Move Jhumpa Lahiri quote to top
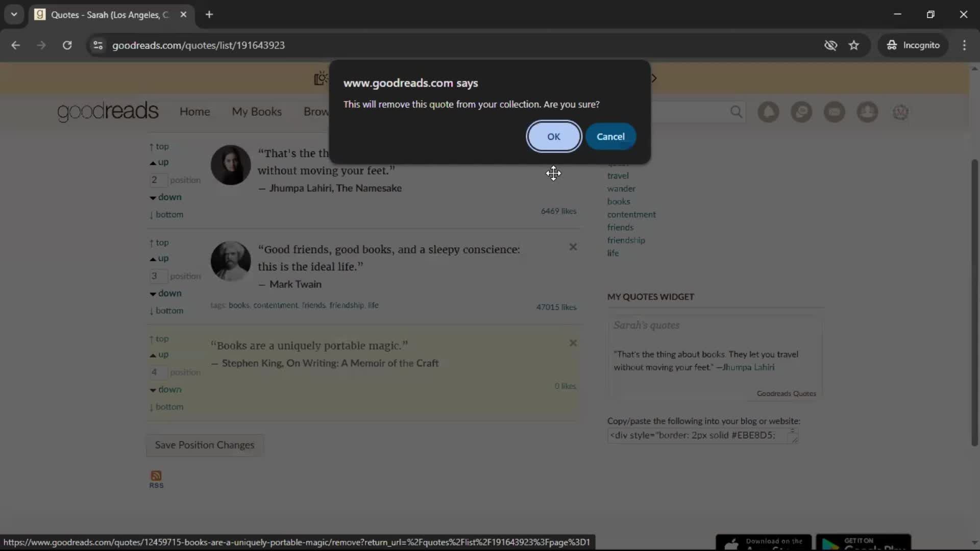Screen dimensions: 980x551 (x=159, y=146)
